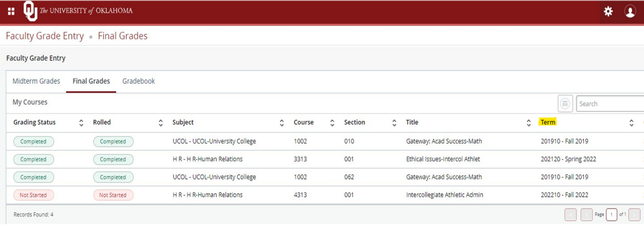The width and height of the screenshot is (644, 225).
Task: Click the My Courses heading
Action: click(x=30, y=102)
